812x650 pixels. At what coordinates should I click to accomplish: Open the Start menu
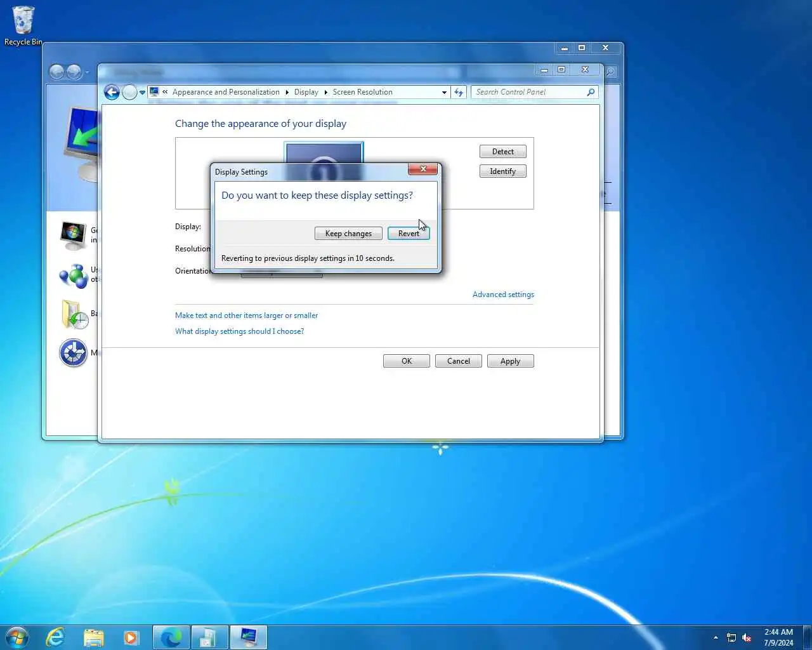click(16, 637)
